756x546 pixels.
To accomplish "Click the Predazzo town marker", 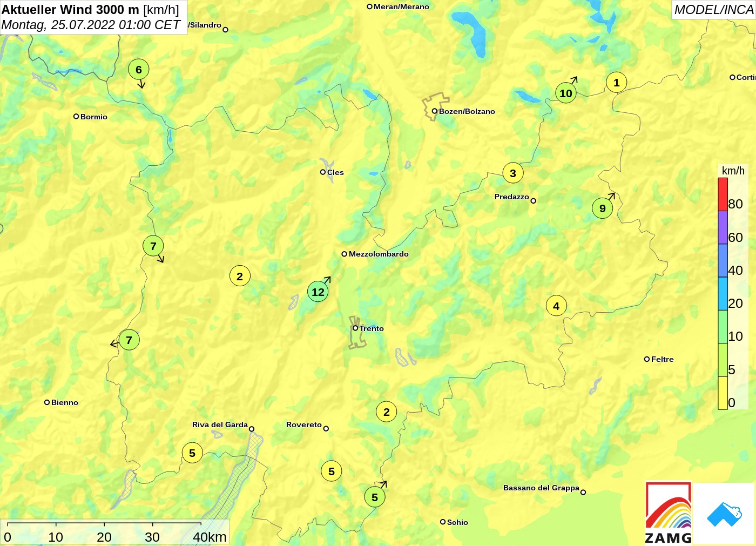I will (x=533, y=201).
